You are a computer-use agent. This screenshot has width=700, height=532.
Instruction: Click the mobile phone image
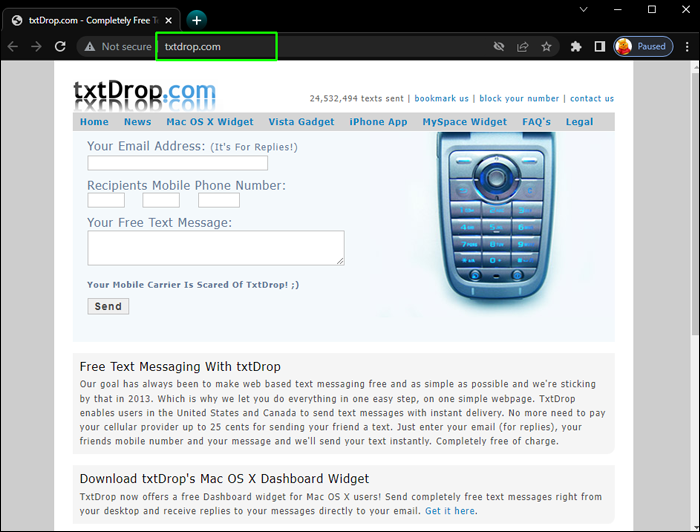(496, 216)
